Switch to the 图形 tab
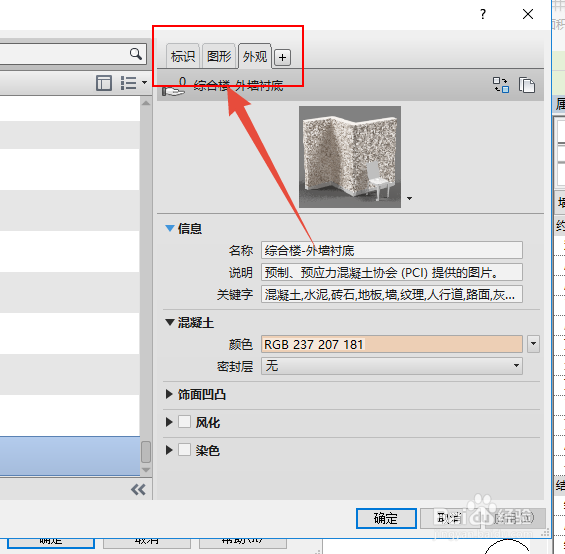The image size is (565, 554). point(219,56)
